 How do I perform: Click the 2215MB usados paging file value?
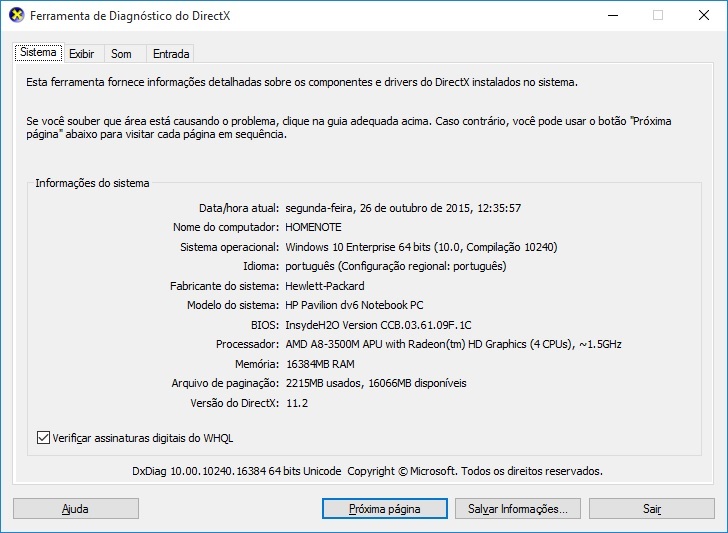pyautogui.click(x=376, y=384)
